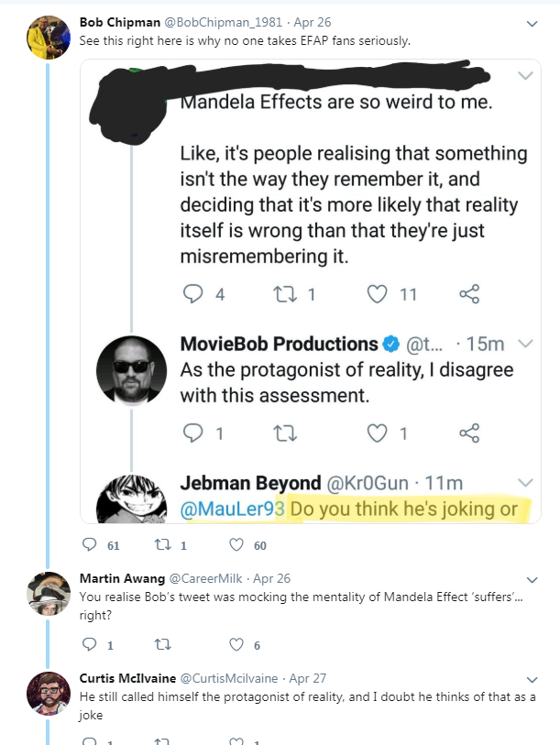Image resolution: width=560 pixels, height=745 pixels.
Task: Click share icon under Mandela Effects tweet
Action: point(469,294)
